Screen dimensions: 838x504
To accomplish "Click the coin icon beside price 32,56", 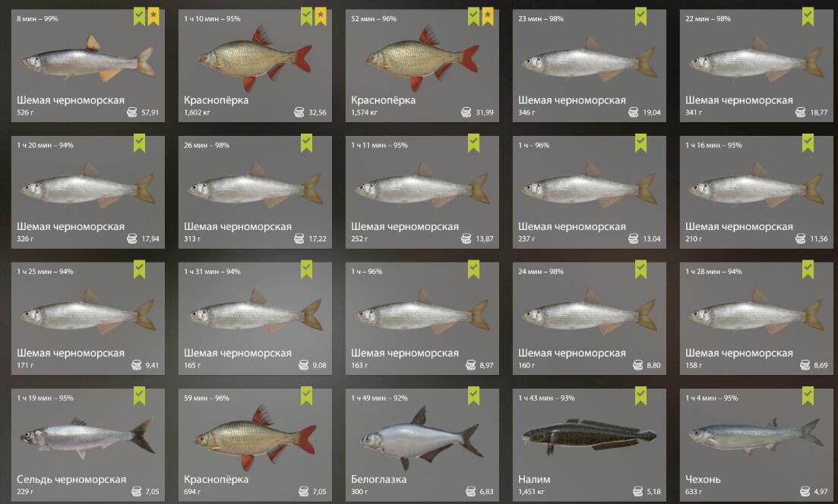I will pos(299,112).
